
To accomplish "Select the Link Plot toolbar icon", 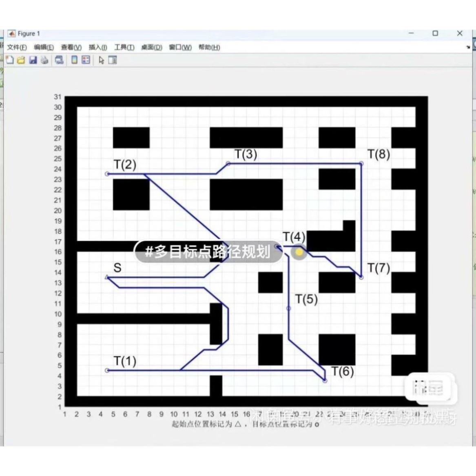I will (74, 60).
